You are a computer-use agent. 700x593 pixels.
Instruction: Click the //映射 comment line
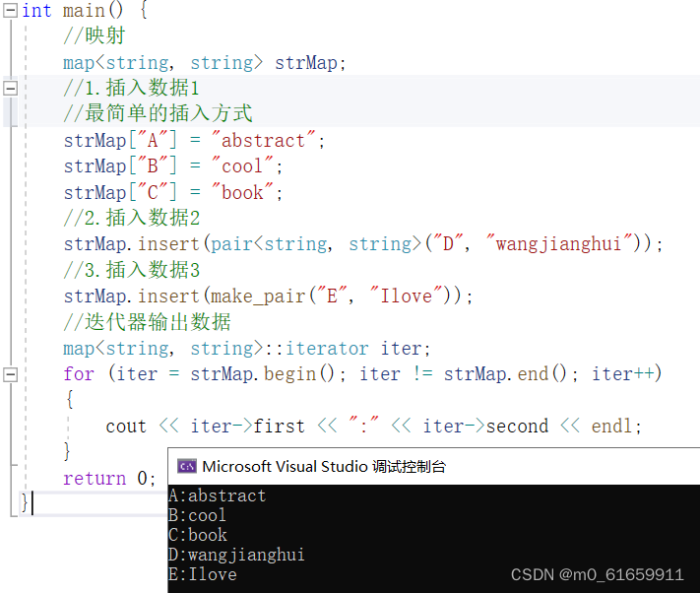pos(95,35)
